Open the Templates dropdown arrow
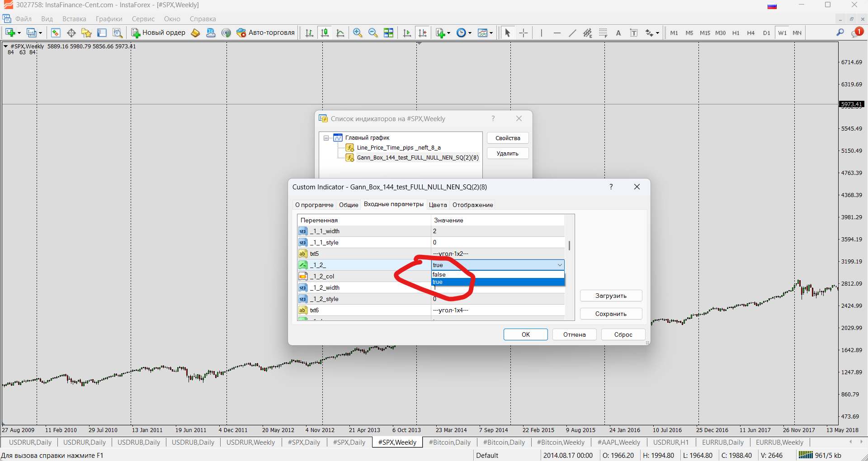 [x=491, y=33]
